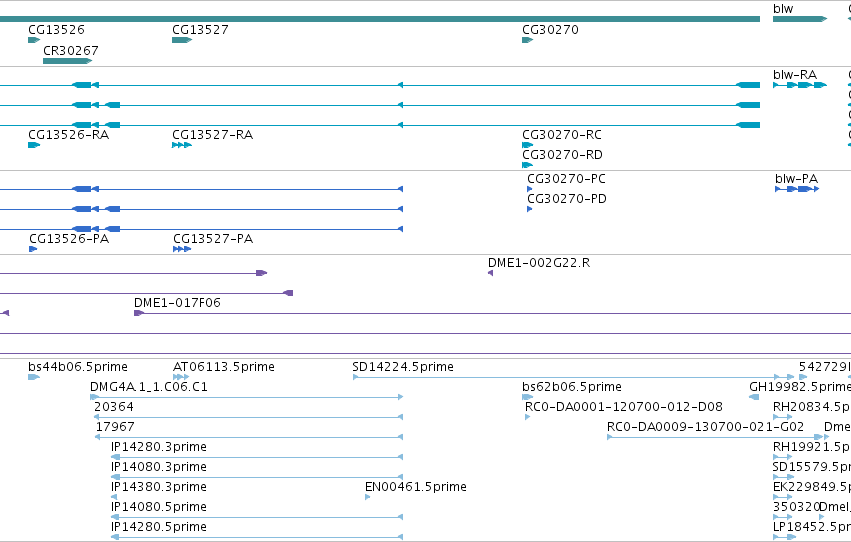This screenshot has width=851, height=542.
Task: Select the CG13526-RA transcript label
Action: coord(68,135)
